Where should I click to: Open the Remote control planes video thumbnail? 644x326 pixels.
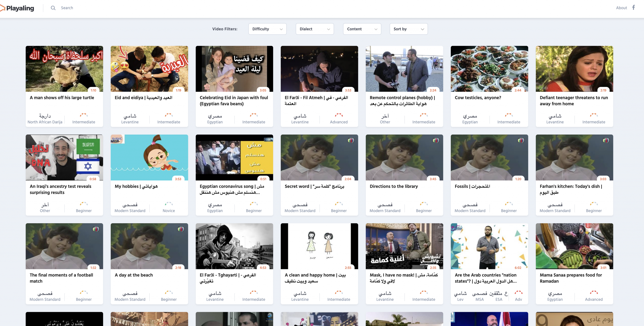404,69
